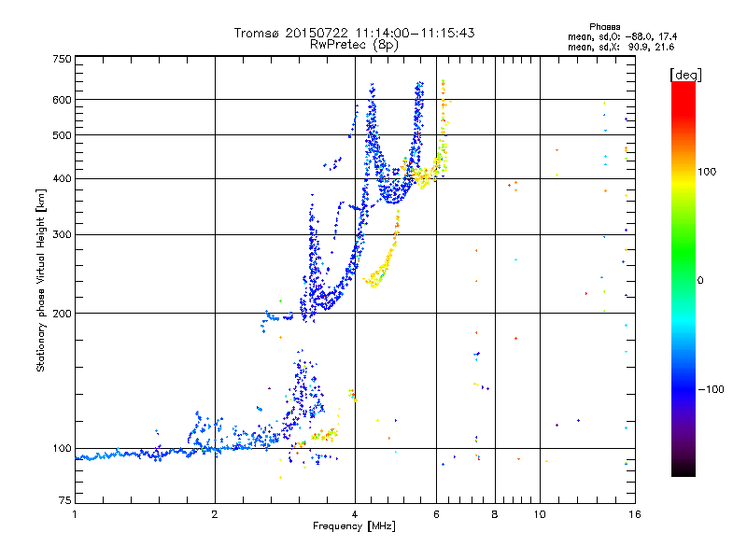Click y-axis tick value '300'
The height and width of the screenshot is (560, 747).
[x=62, y=234]
